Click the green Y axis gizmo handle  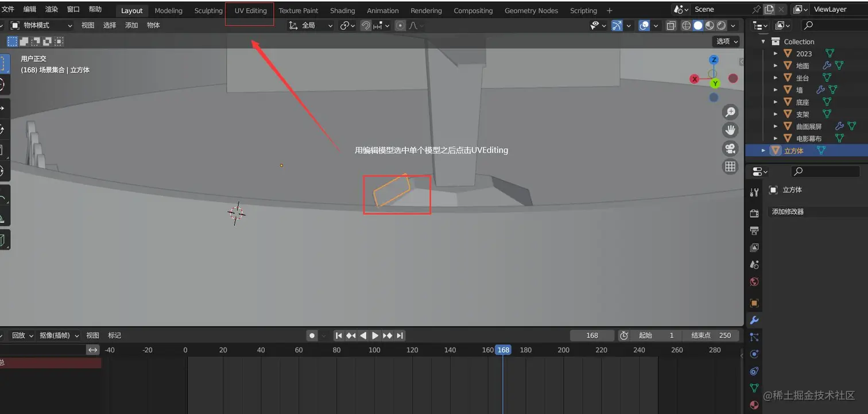pos(715,84)
